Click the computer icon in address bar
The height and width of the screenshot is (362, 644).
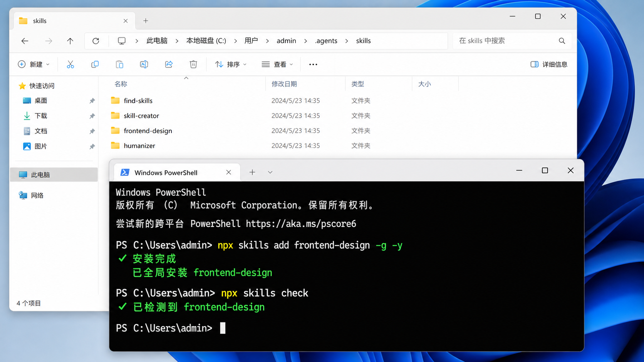[122, 41]
